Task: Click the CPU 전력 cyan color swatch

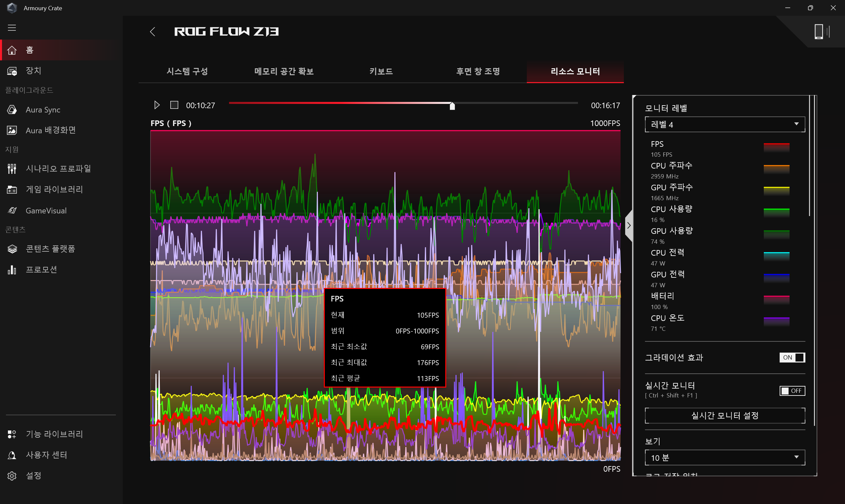Action: click(x=776, y=256)
